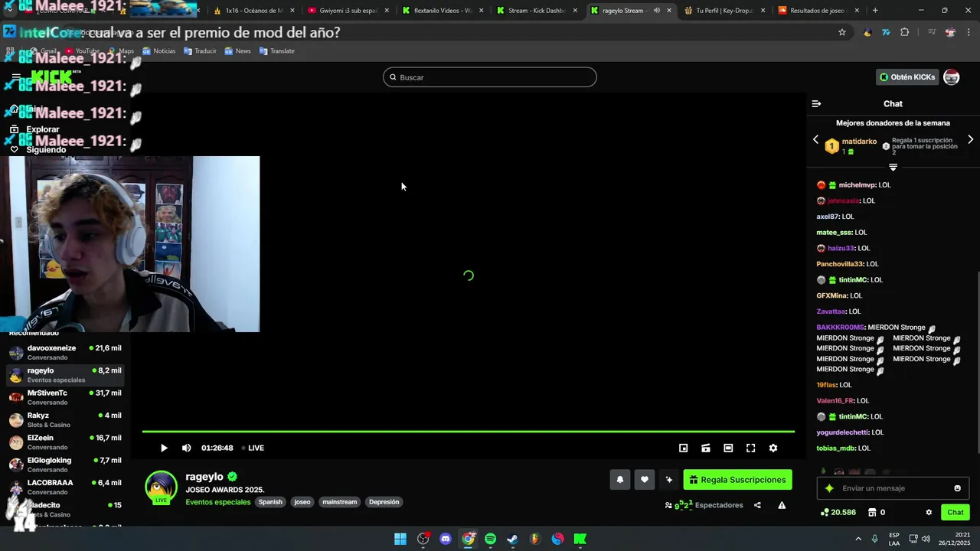Viewport: 980px width, 551px height.
Task: Open LACOBRAAA recommended channel
Action: (x=64, y=487)
